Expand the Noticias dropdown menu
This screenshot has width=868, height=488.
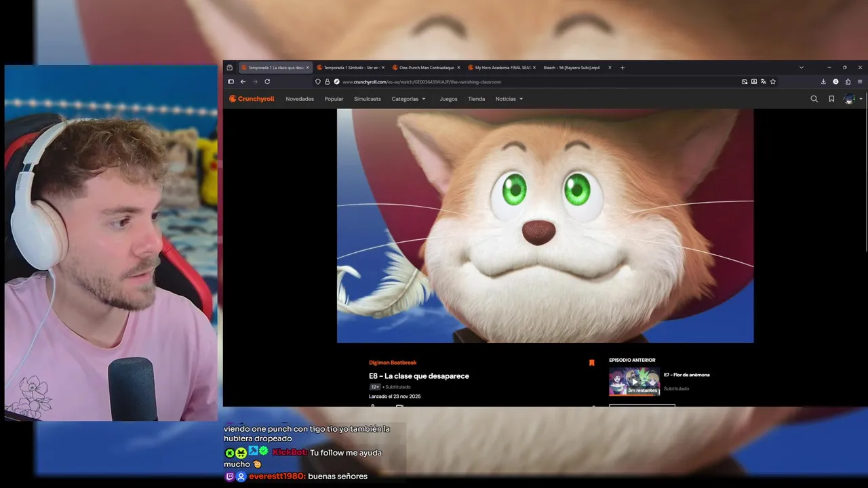coord(509,99)
